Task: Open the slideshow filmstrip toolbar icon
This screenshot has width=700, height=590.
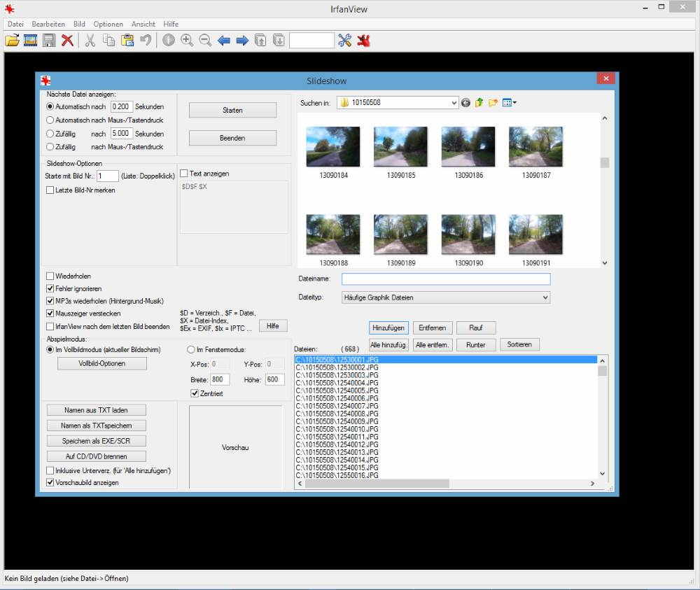Action: point(30,41)
